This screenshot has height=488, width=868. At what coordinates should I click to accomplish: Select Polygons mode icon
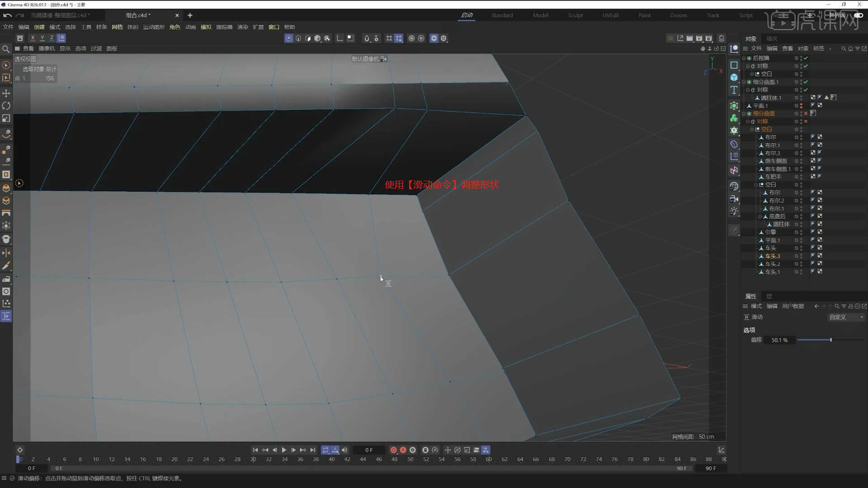(308, 38)
